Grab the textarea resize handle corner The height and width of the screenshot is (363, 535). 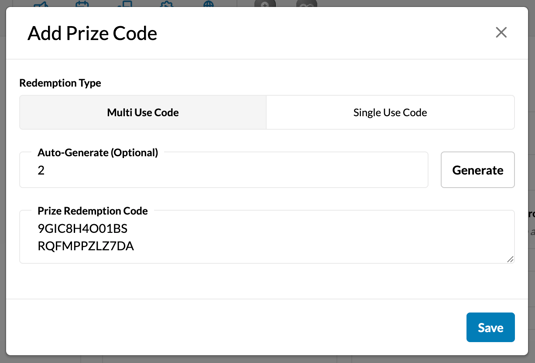(x=510, y=259)
